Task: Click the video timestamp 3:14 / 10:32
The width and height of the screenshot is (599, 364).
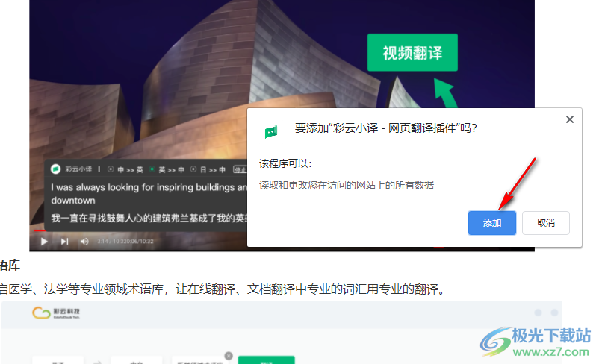Action: point(125,241)
